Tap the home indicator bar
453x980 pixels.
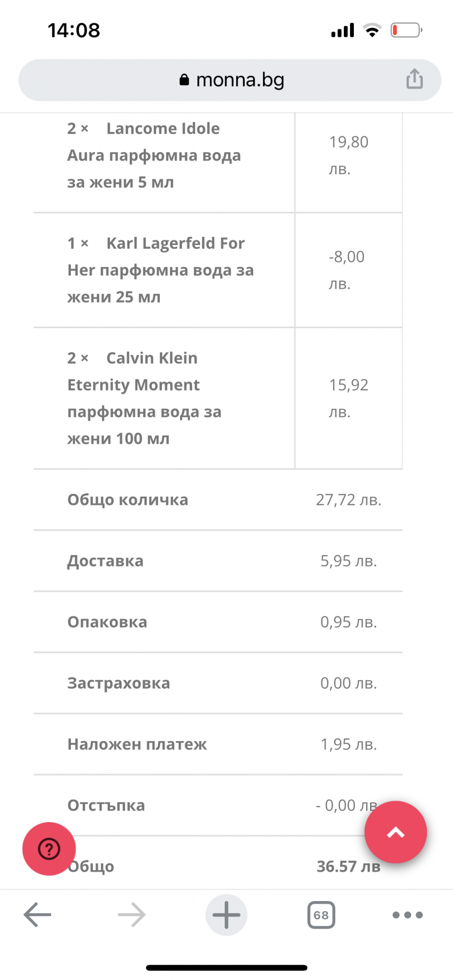point(226,968)
